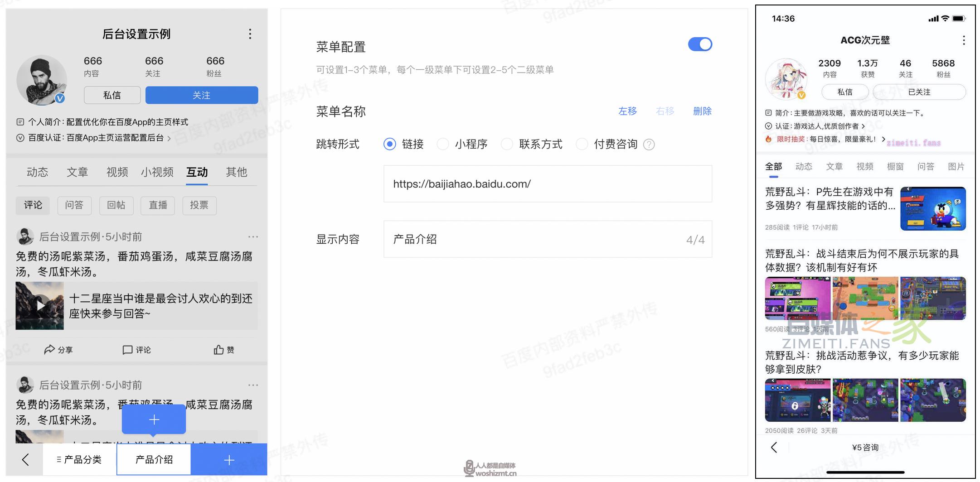Click the blue 关注 follow button

pyautogui.click(x=201, y=95)
